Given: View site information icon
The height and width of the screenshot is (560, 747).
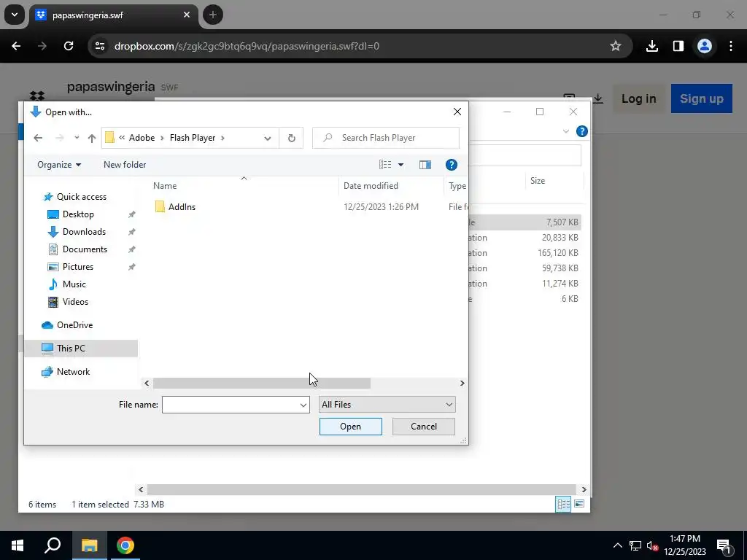Looking at the screenshot, I should [x=100, y=46].
